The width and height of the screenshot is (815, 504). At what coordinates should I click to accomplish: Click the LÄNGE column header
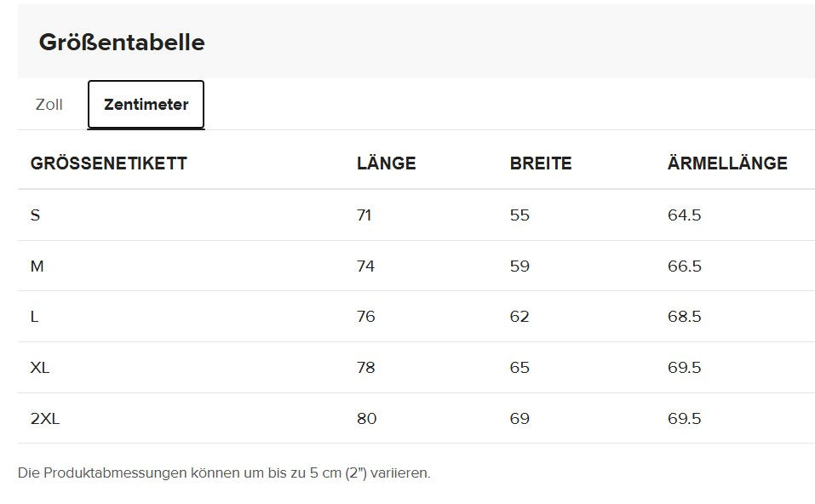(x=386, y=163)
